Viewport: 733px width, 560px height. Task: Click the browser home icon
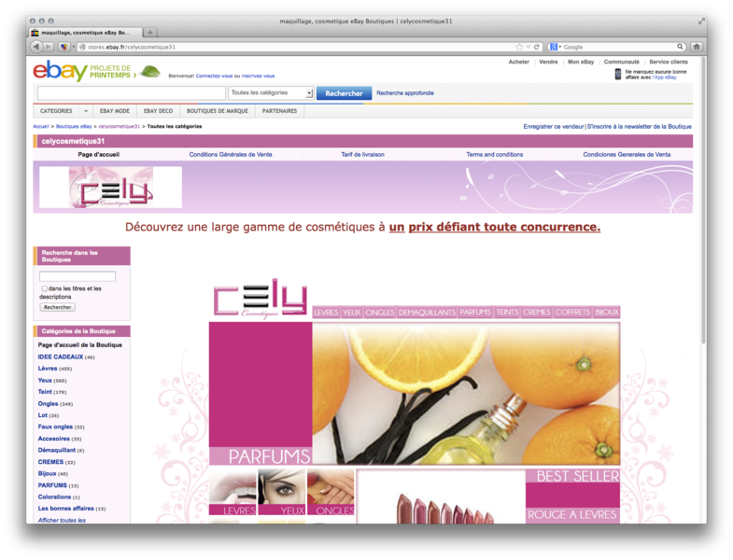[x=696, y=47]
